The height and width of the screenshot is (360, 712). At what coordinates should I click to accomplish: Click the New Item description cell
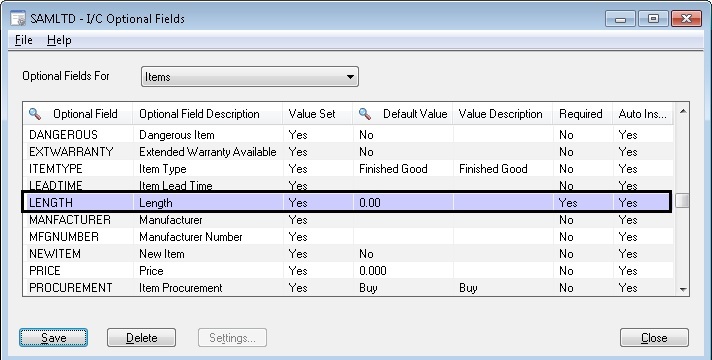[208, 254]
